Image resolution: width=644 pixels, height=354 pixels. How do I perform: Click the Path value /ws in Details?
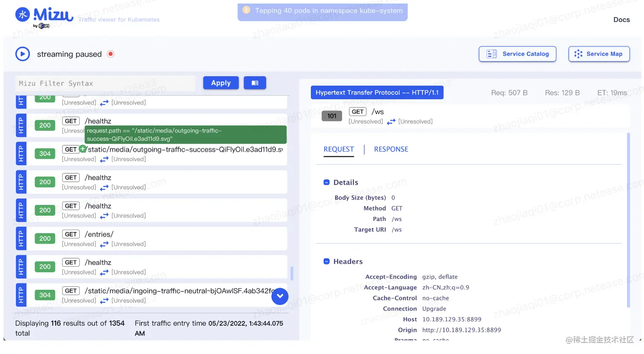(397, 219)
